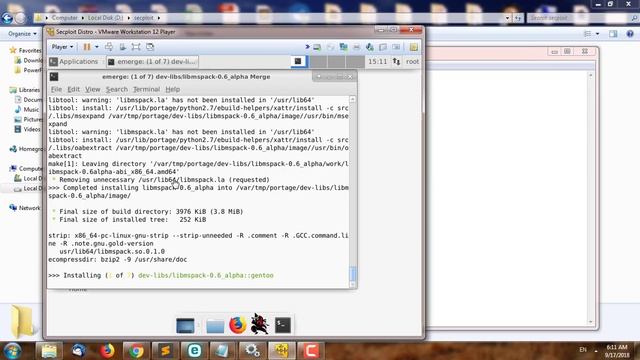The image size is (640, 360).
Task: Click the Explorer back navigation button
Action: (7, 18)
